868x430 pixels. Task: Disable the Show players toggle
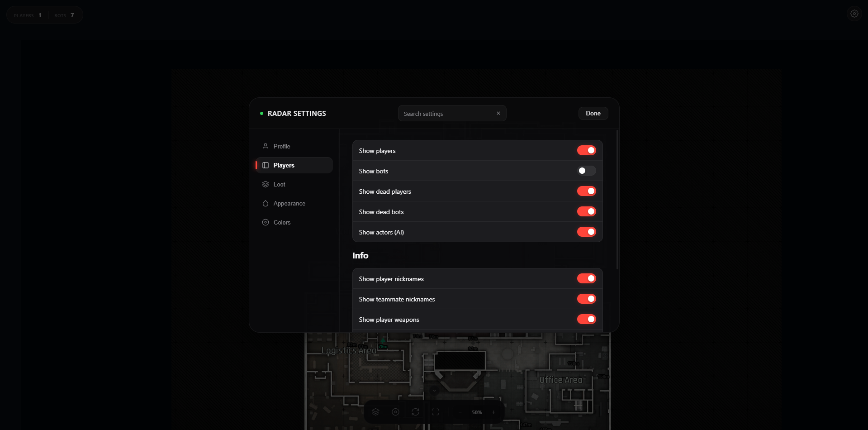point(586,150)
